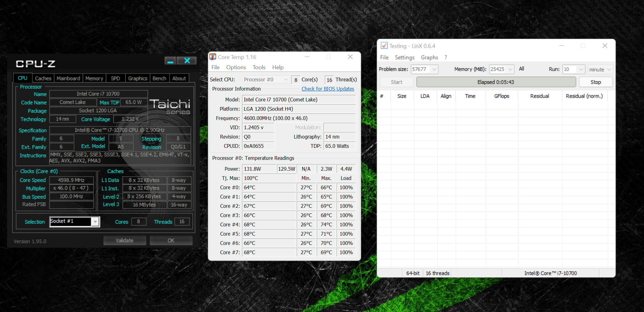
Task: Expand the Run count dropdown showing 10
Action: point(581,69)
